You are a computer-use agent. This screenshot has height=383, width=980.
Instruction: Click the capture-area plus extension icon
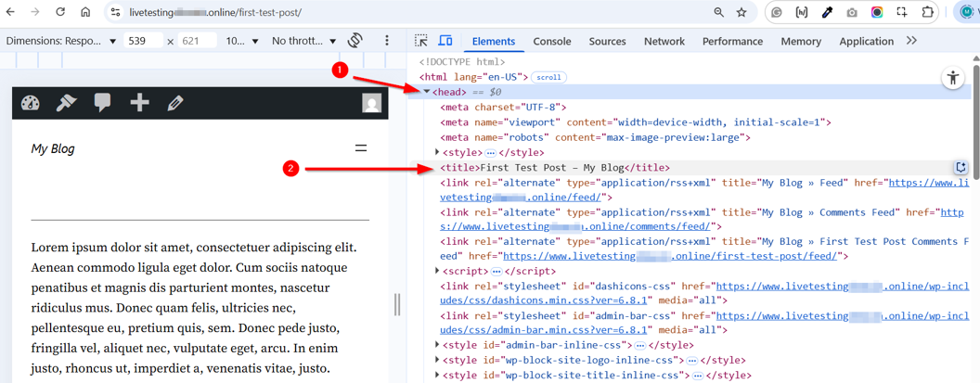[x=902, y=12]
